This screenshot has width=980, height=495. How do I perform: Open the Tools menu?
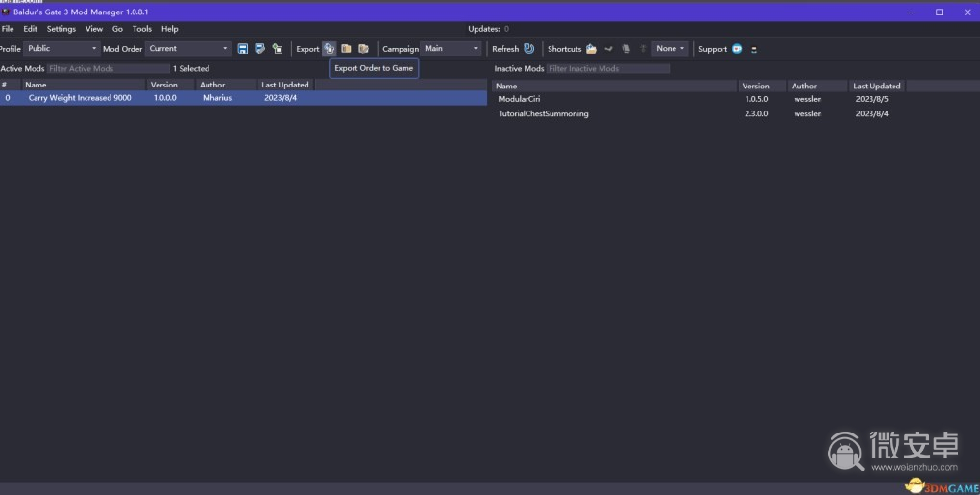click(142, 29)
